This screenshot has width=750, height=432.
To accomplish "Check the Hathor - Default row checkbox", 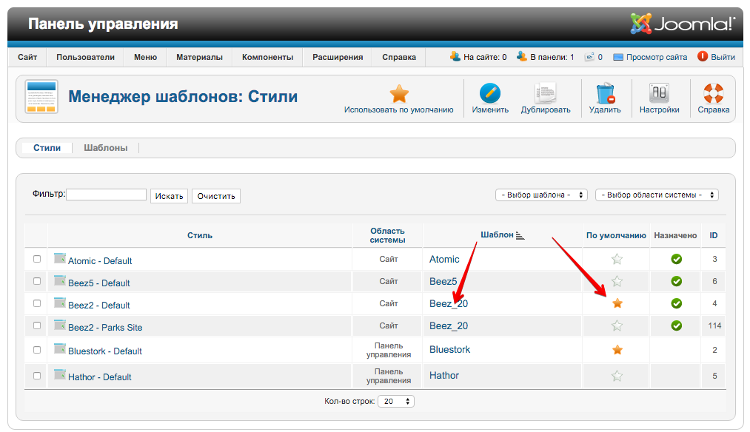I will click(37, 376).
